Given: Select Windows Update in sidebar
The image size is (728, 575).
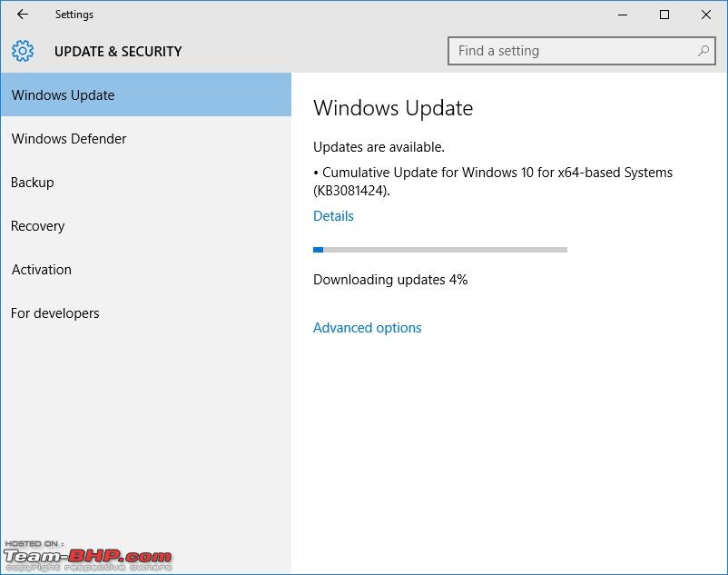Looking at the screenshot, I should [146, 94].
